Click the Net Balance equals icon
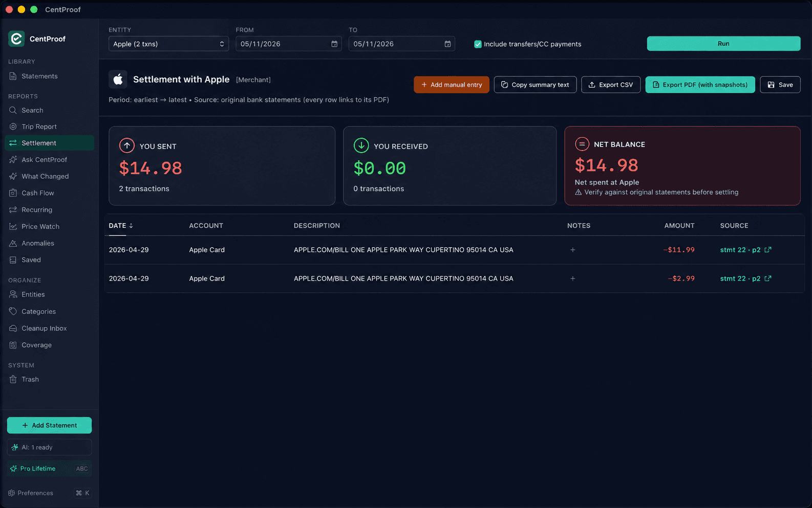 [x=582, y=144]
